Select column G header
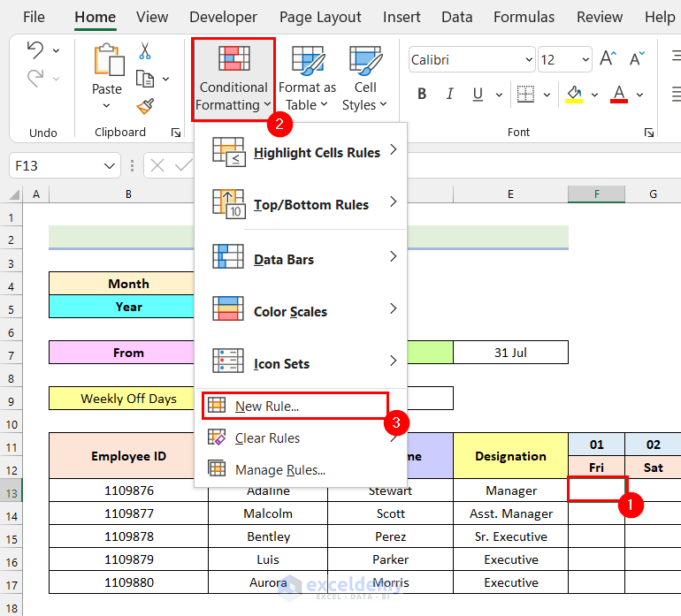 (x=653, y=194)
